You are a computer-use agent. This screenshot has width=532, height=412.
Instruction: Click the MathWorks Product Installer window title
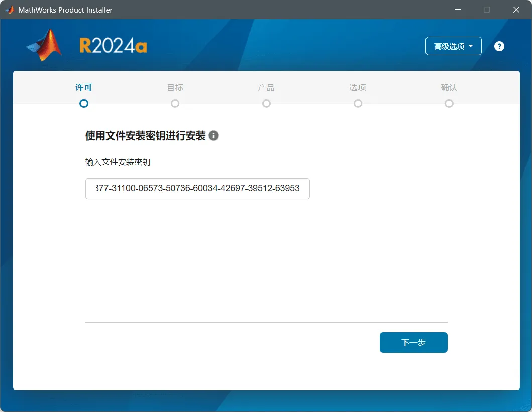[65, 10]
